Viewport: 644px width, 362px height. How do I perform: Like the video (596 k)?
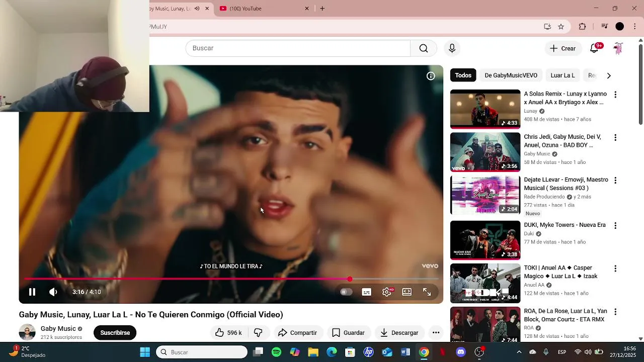point(228,333)
